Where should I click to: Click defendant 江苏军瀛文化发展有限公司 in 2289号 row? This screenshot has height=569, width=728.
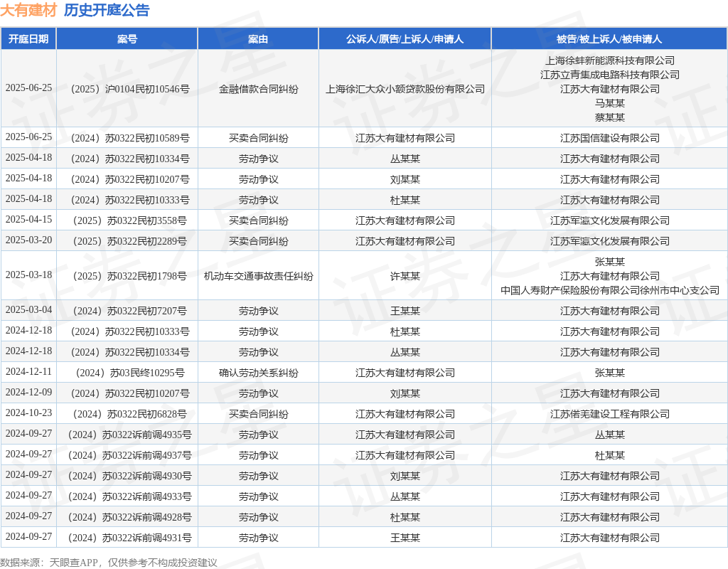coord(609,241)
